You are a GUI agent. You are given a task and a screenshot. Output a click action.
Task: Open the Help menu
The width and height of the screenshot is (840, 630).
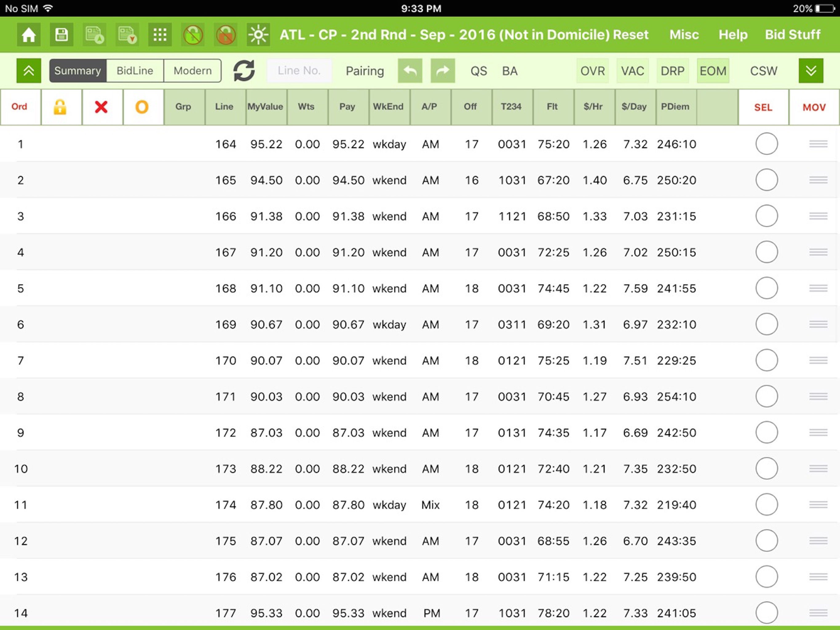[732, 35]
